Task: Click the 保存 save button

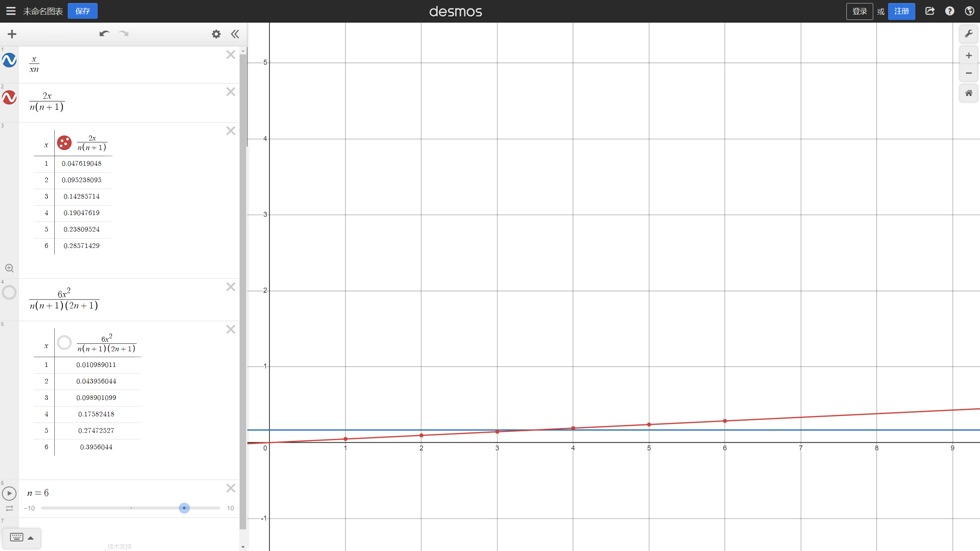Action: click(x=83, y=11)
